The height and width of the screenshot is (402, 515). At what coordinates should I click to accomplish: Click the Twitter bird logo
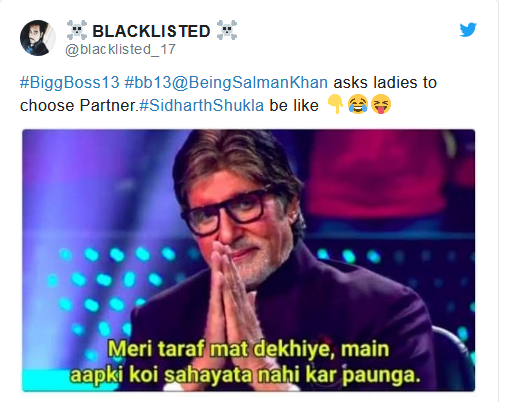(468, 30)
